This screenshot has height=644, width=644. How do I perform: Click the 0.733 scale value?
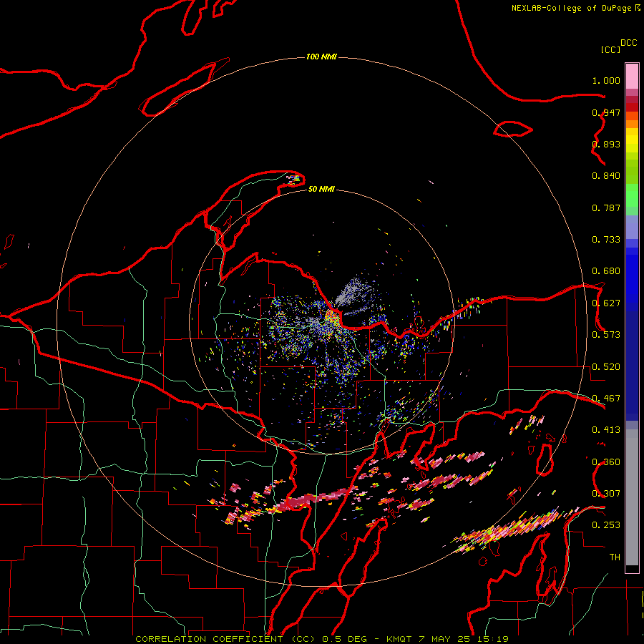[x=606, y=240]
